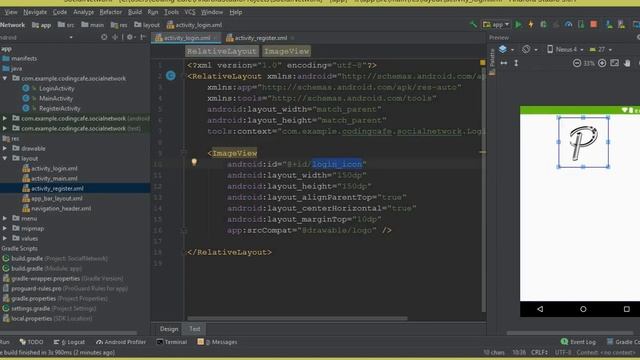The image size is (640, 360).
Task: Expand the menu folder
Action: tap(5, 218)
